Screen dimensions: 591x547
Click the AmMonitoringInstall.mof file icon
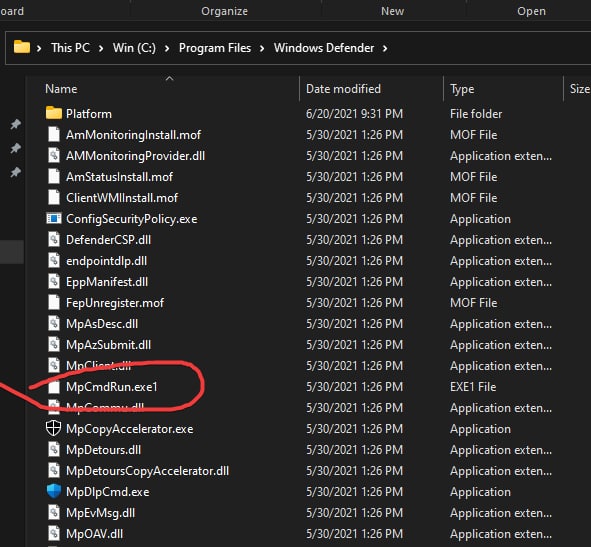tap(54, 135)
